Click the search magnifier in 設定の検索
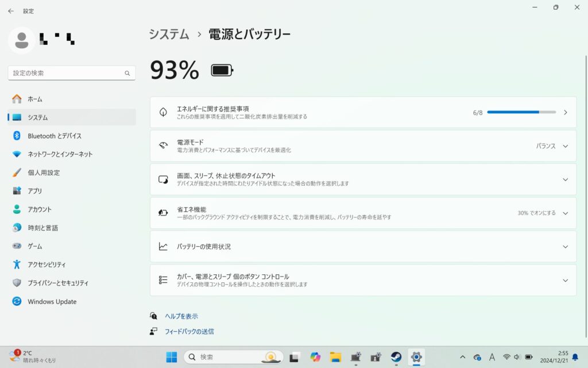Image resolution: width=588 pixels, height=368 pixels. (127, 74)
